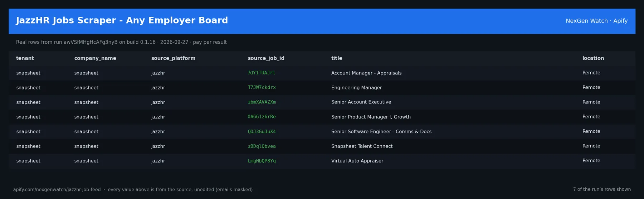Select job ID QOJ3GuJuX4

click(262, 132)
